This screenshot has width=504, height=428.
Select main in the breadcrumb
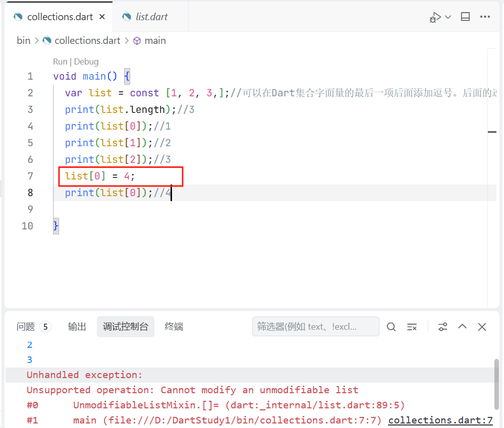coord(155,40)
